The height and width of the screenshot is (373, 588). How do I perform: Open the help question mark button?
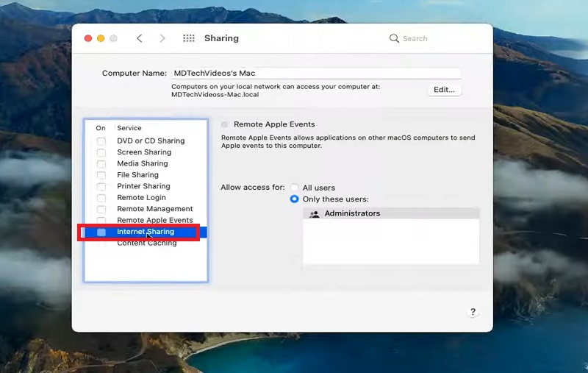(x=473, y=312)
